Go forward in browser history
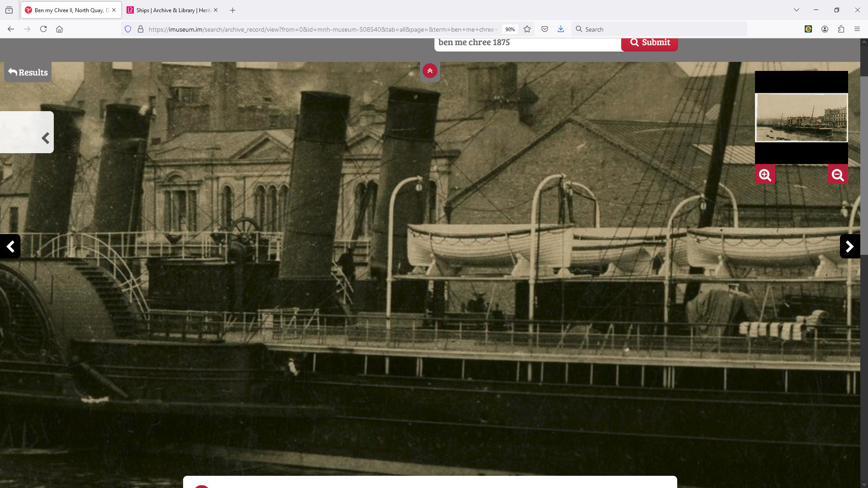 pyautogui.click(x=27, y=29)
